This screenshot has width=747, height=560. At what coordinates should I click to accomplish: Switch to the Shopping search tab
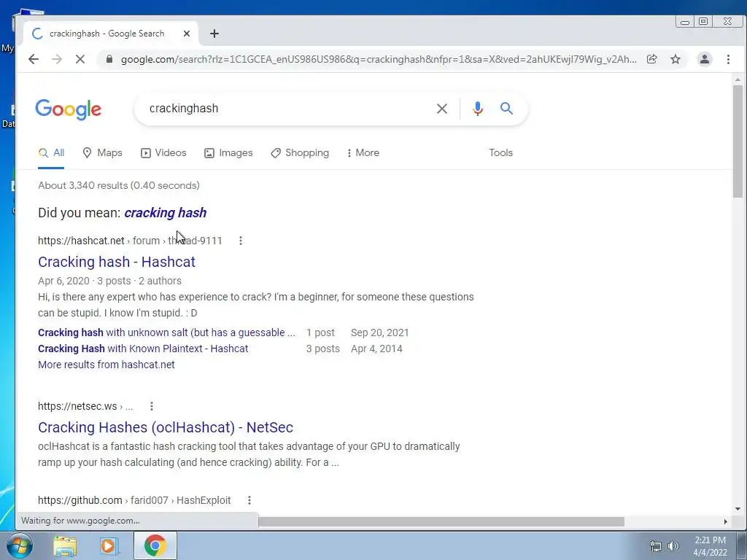[x=300, y=153]
